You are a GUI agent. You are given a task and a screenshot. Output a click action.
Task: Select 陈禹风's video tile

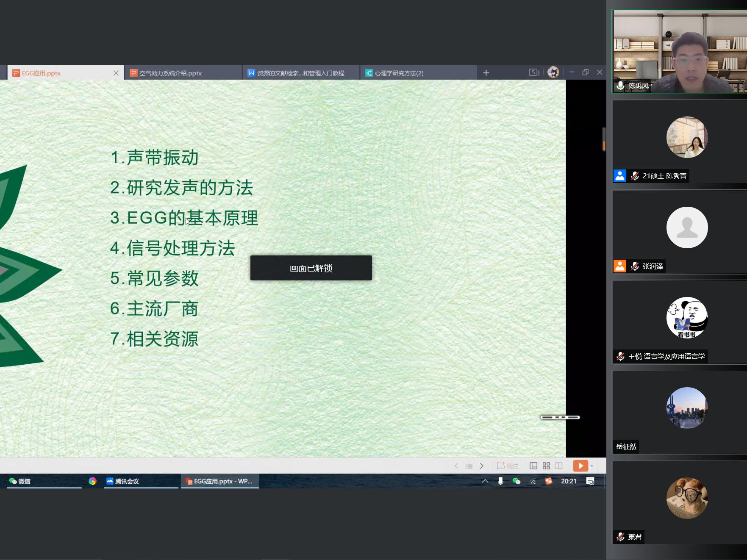point(679,51)
